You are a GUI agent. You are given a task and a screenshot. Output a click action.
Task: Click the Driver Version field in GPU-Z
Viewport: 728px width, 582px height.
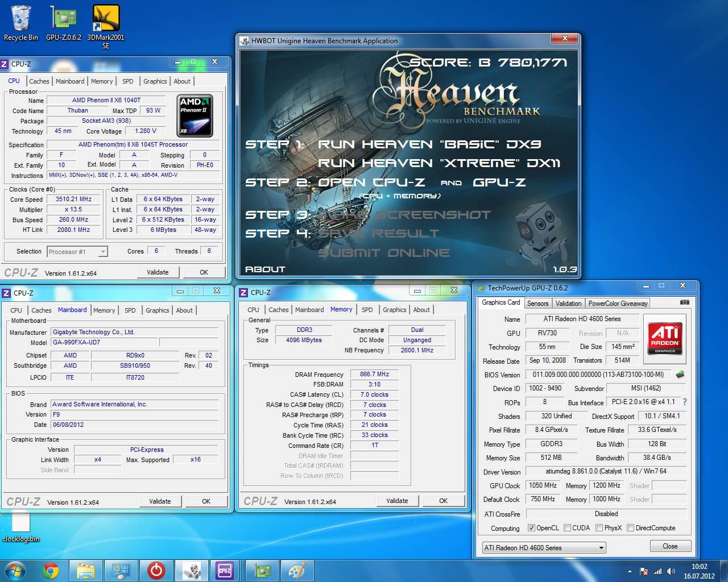point(606,472)
